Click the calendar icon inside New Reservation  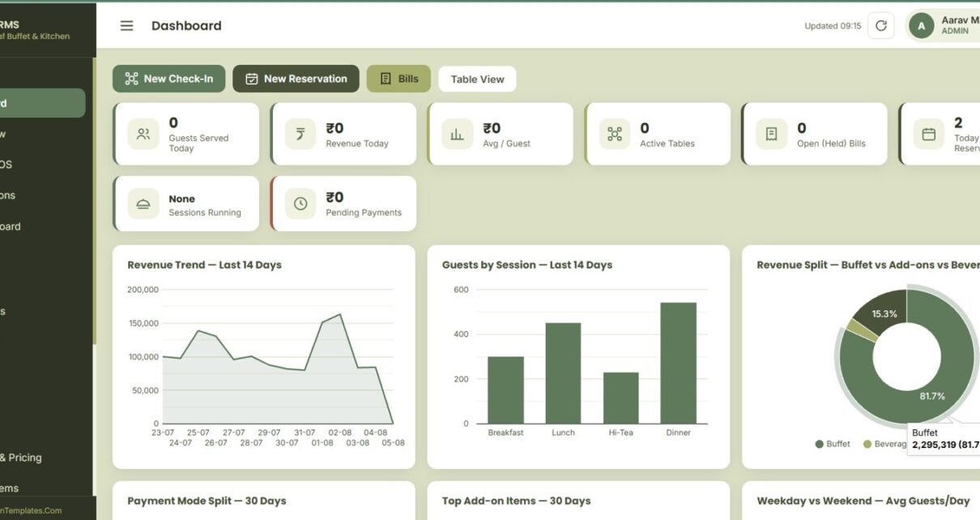pyautogui.click(x=252, y=79)
